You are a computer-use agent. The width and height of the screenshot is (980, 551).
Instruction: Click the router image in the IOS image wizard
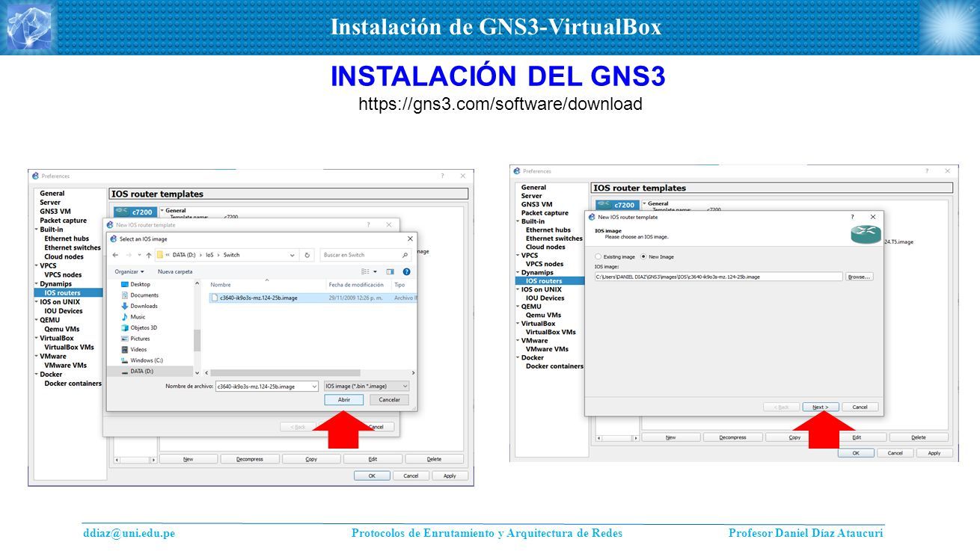866,235
